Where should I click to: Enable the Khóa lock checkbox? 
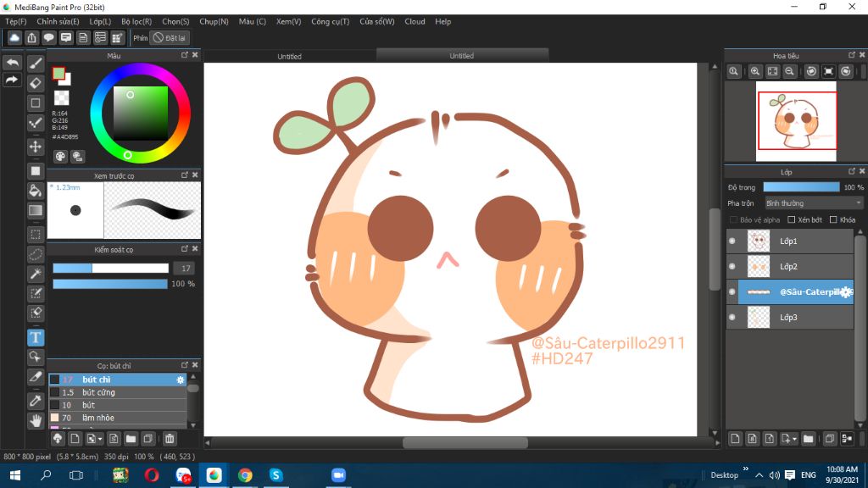coord(833,219)
